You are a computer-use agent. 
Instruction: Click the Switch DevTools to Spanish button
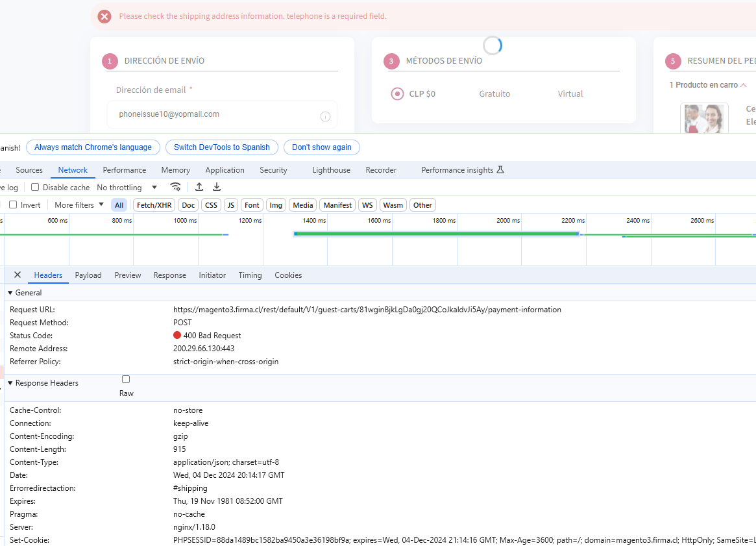(221, 147)
